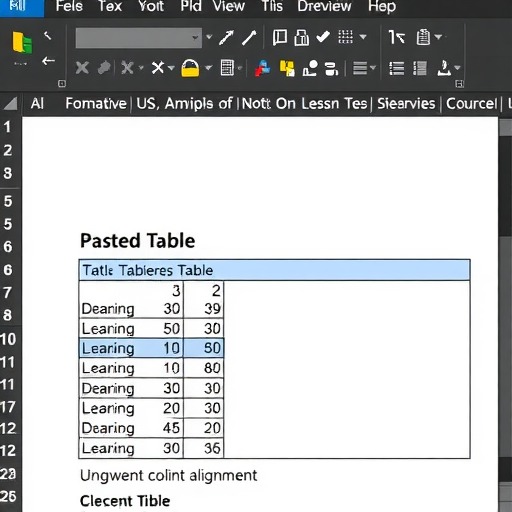The width and height of the screenshot is (512, 512).
Task: Open the Dreview menu tab
Action: click(x=324, y=6)
